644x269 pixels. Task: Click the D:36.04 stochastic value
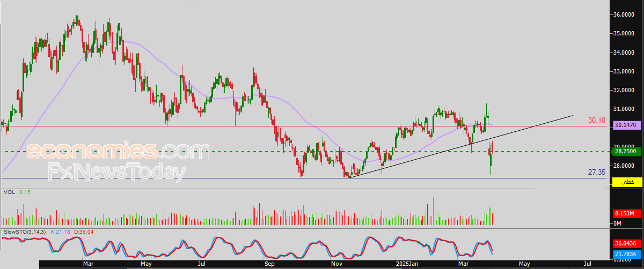click(83, 231)
